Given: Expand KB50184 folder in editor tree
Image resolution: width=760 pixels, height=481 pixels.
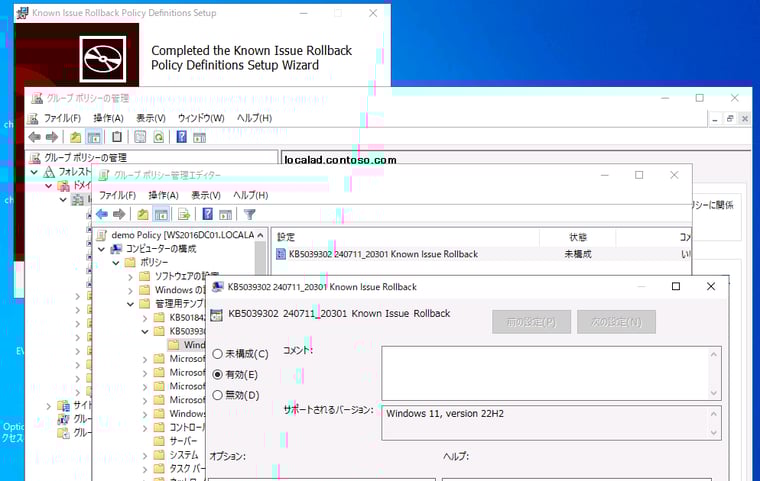Looking at the screenshot, I should [144, 318].
